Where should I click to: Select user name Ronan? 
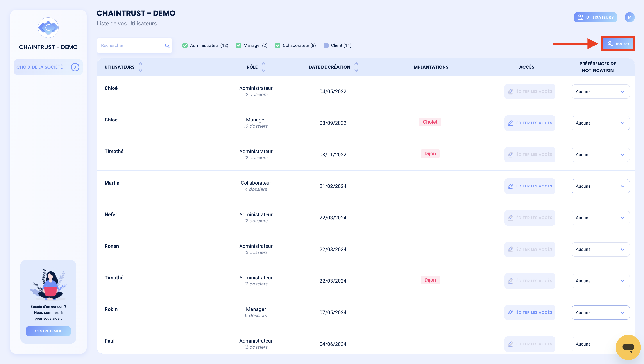[x=111, y=246]
